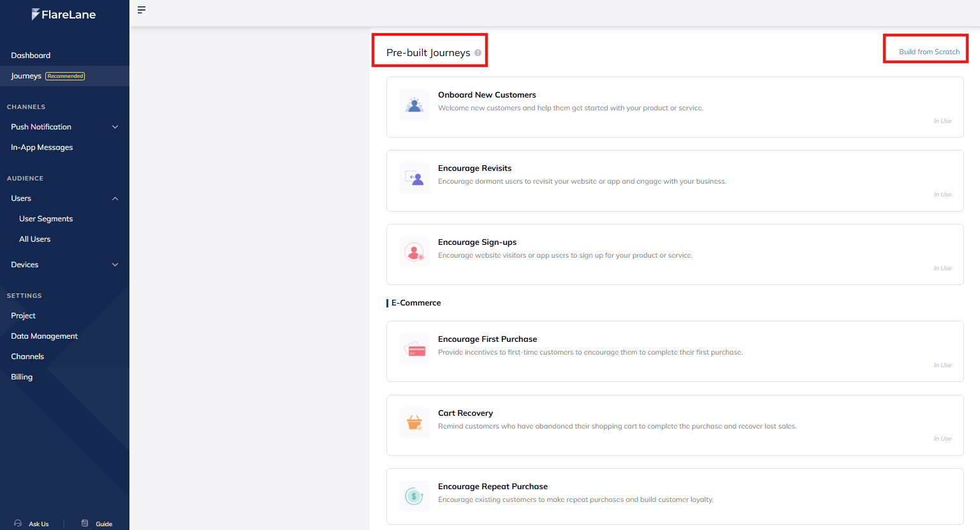Open the Encourage First Purchase journey title
This screenshot has height=530, width=980.
[487, 339]
